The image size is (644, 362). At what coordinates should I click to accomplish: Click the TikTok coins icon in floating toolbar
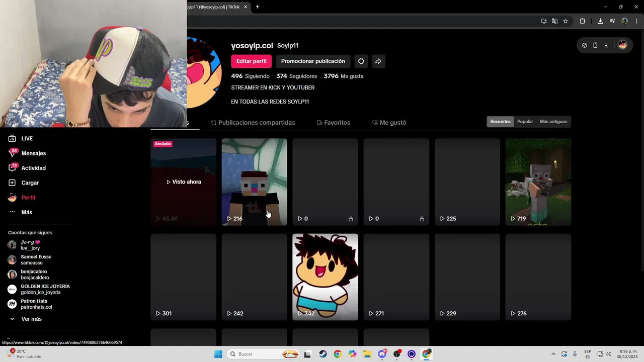point(584,45)
